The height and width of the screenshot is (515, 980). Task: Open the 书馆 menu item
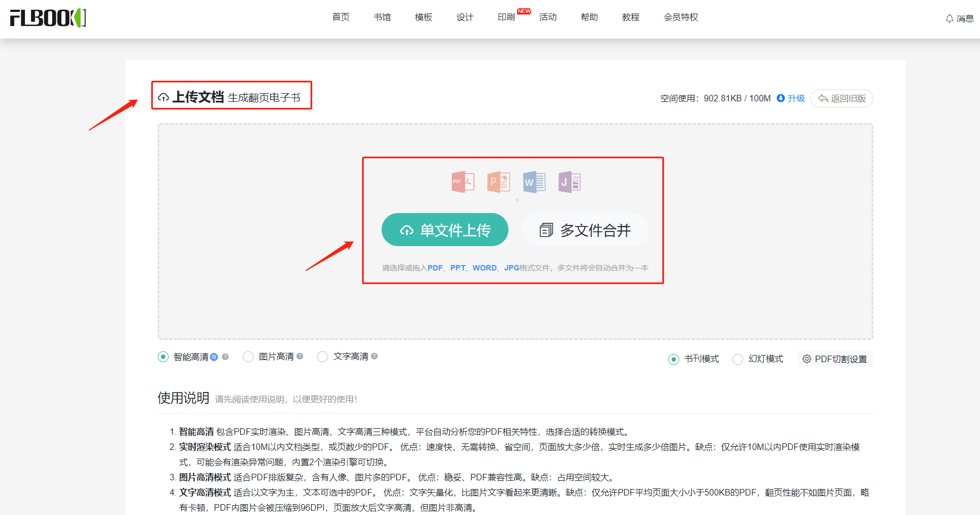coord(382,17)
